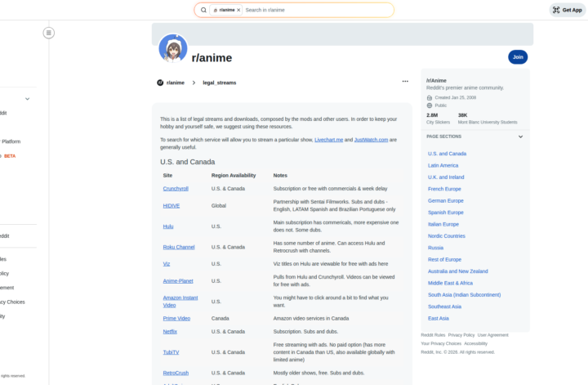588x385 pixels.
Task: Open the Livechart.me link
Action: 328,140
